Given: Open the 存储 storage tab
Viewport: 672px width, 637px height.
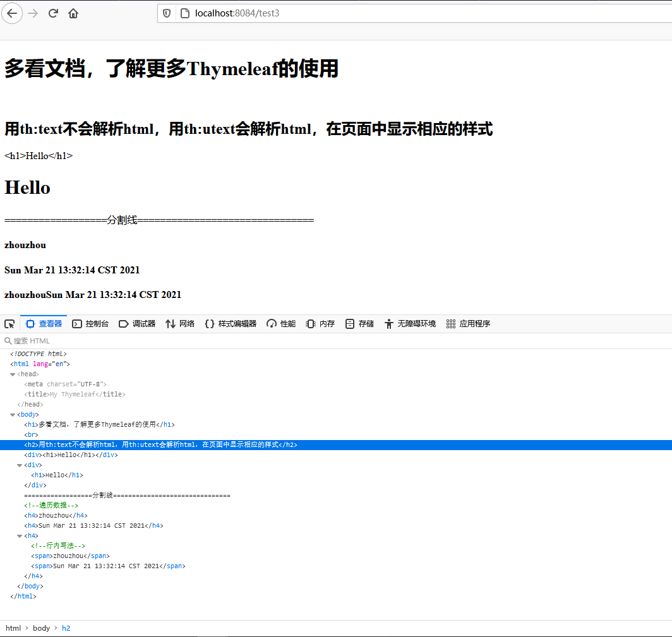Looking at the screenshot, I should click(359, 324).
